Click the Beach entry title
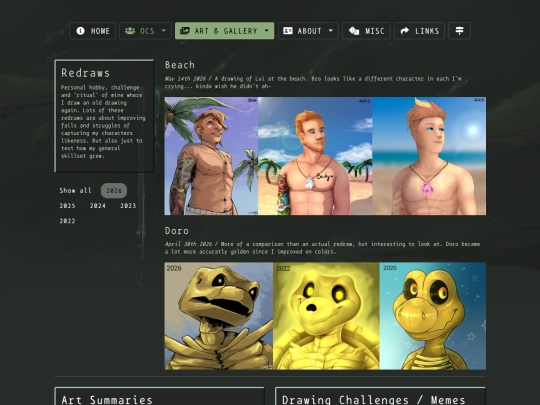The width and height of the screenshot is (540, 405). [x=180, y=65]
